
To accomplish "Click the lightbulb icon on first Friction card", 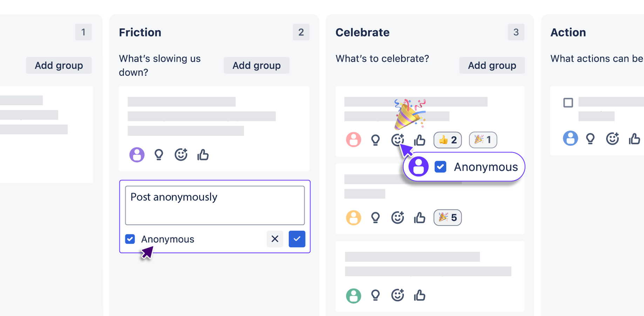I will click(159, 154).
